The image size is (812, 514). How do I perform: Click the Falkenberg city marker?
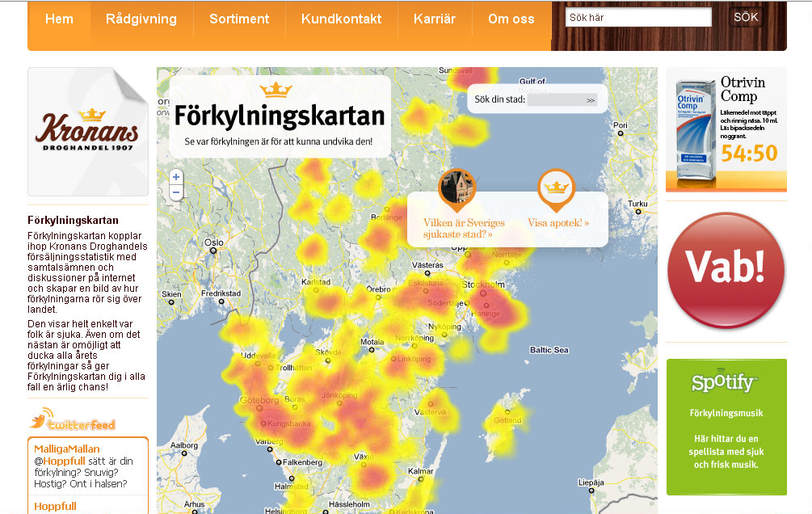[279, 462]
